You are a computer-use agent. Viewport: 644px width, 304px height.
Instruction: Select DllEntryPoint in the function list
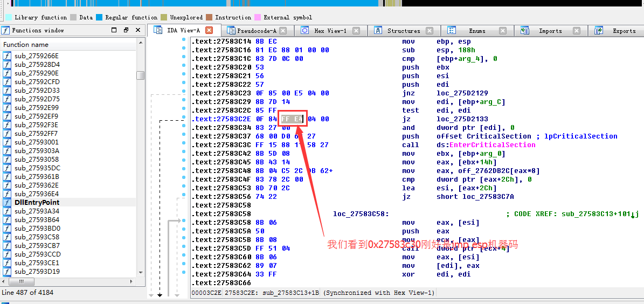point(37,202)
